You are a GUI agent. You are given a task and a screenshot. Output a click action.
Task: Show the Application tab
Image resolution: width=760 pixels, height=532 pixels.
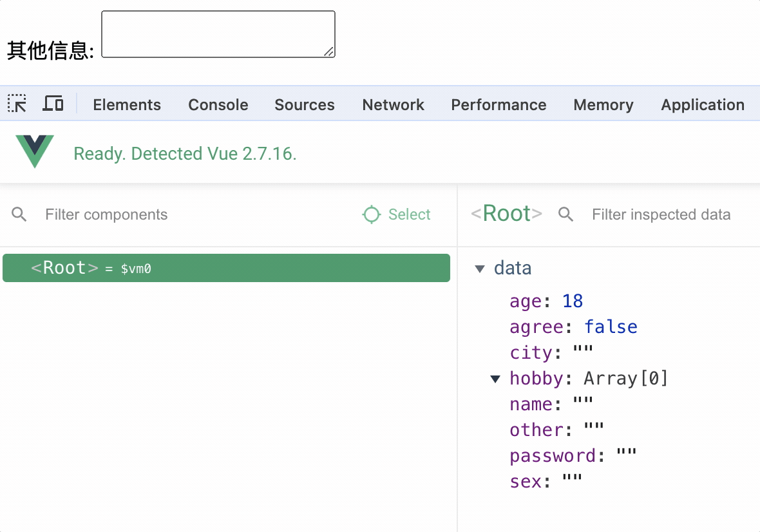tap(703, 105)
